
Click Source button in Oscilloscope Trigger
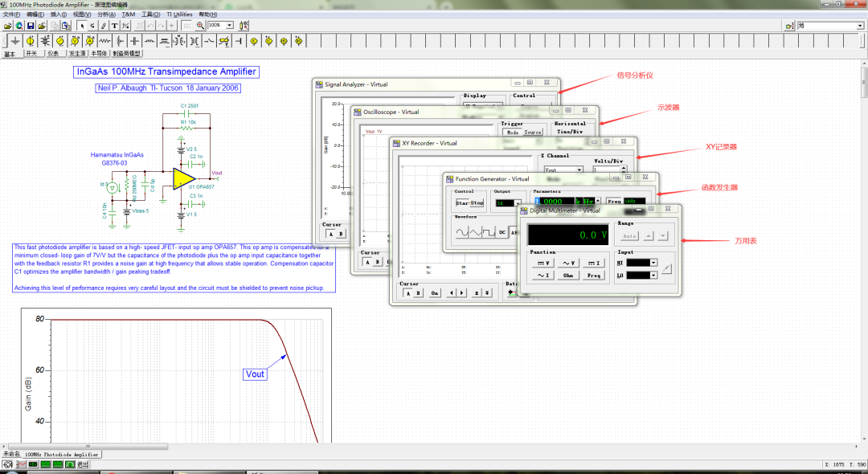[533, 133]
